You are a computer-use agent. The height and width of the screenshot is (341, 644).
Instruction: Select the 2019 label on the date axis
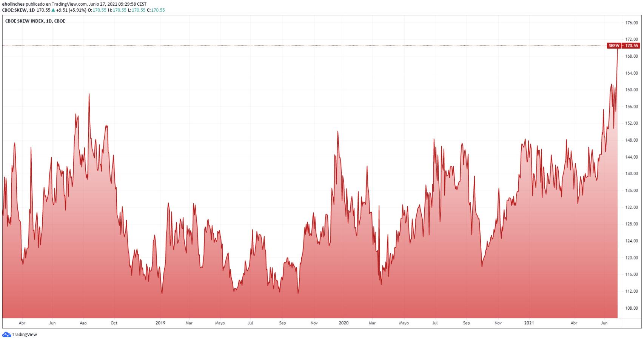coord(160,323)
